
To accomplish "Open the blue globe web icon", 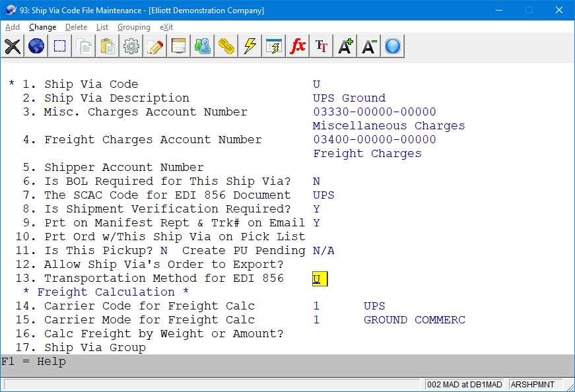I will pos(36,46).
